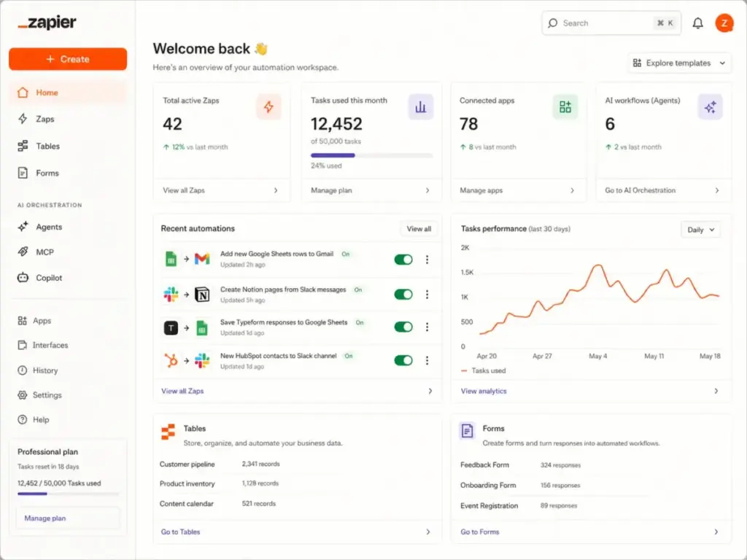
Task: Click the orange Tables logo icon
Action: 168,432
